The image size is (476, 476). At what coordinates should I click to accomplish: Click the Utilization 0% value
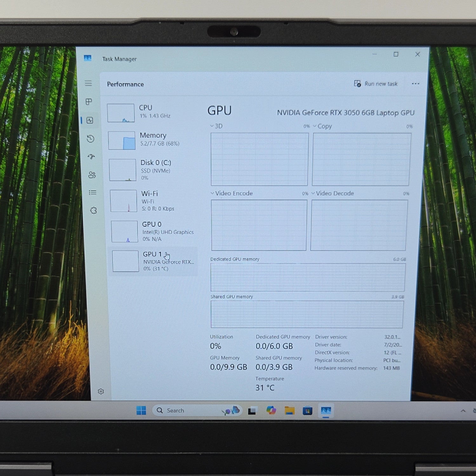point(215,346)
